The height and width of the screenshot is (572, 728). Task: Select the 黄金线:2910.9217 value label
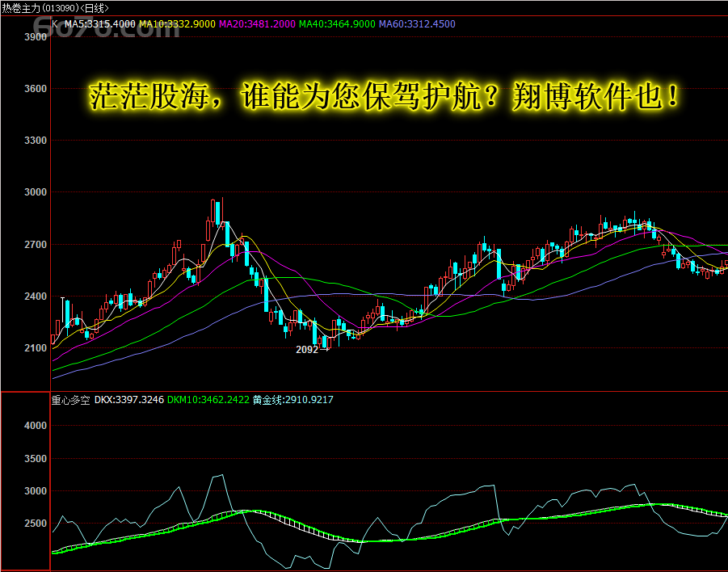(x=293, y=400)
